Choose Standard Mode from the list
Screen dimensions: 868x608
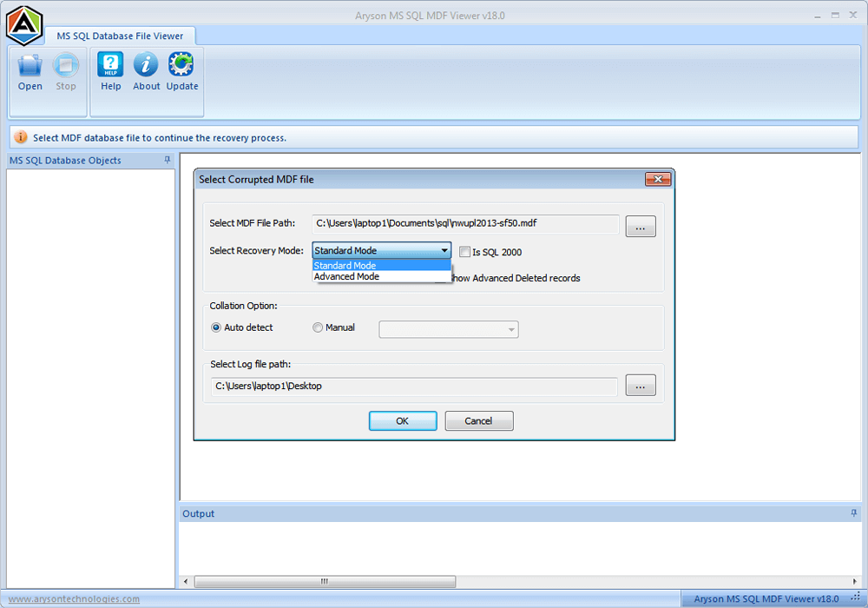click(381, 266)
